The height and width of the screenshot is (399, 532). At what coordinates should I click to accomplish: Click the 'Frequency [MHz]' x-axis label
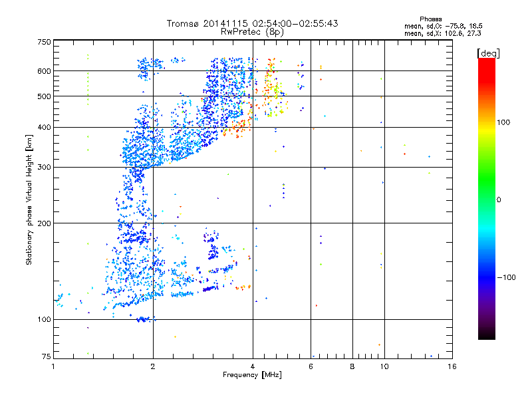coord(252,375)
